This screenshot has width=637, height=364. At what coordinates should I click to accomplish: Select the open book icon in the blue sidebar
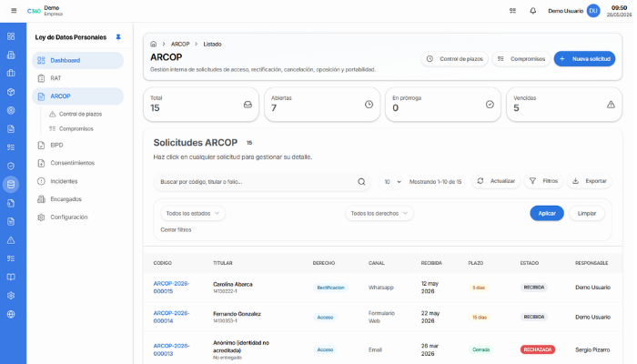tap(11, 277)
